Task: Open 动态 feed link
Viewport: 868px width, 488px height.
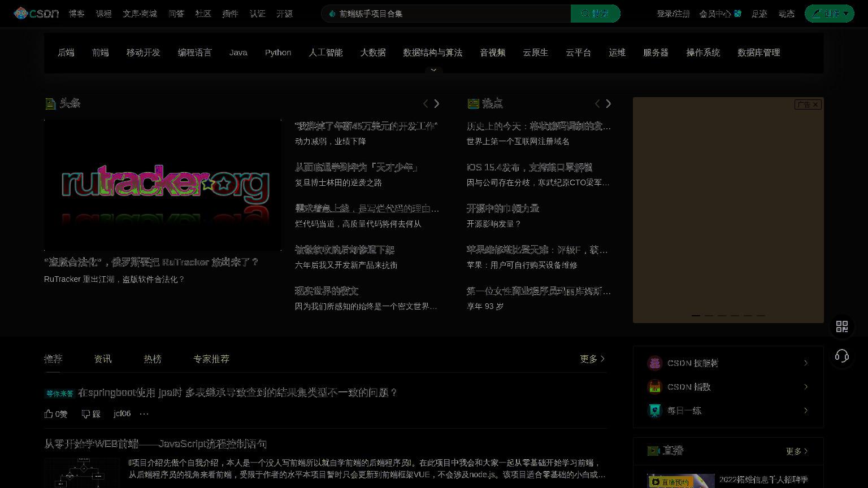Action: tap(787, 14)
